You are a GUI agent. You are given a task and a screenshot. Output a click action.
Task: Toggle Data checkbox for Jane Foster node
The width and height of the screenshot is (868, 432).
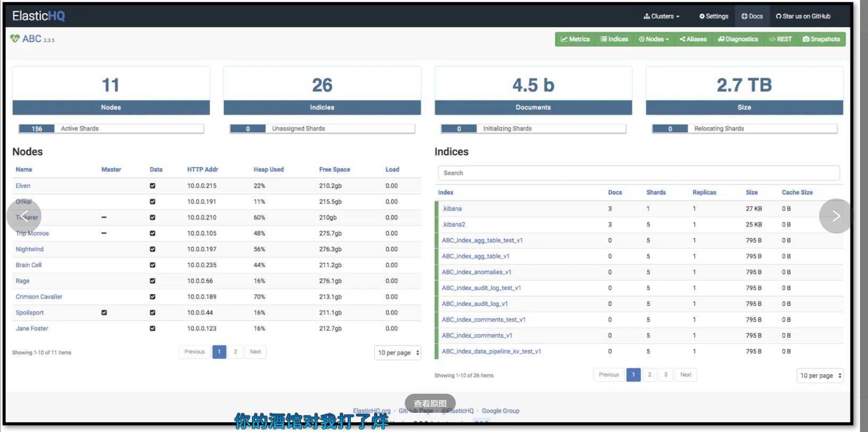tap(153, 329)
